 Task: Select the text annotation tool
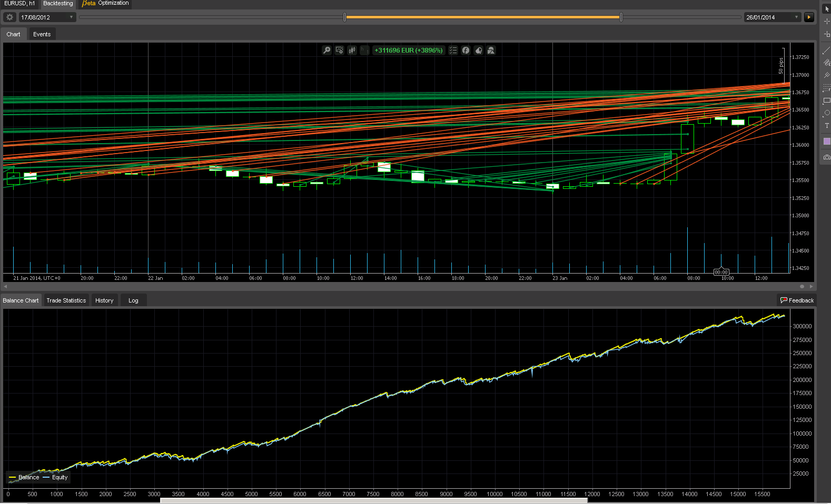tap(826, 126)
